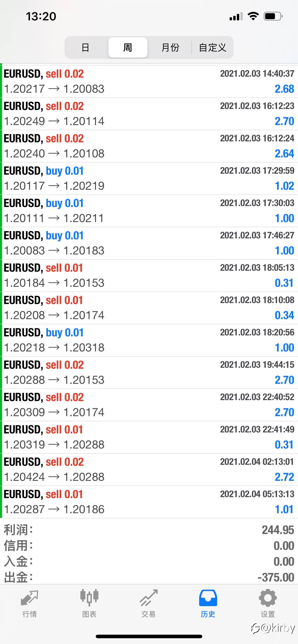Tap the battery indicator icon

(x=273, y=16)
